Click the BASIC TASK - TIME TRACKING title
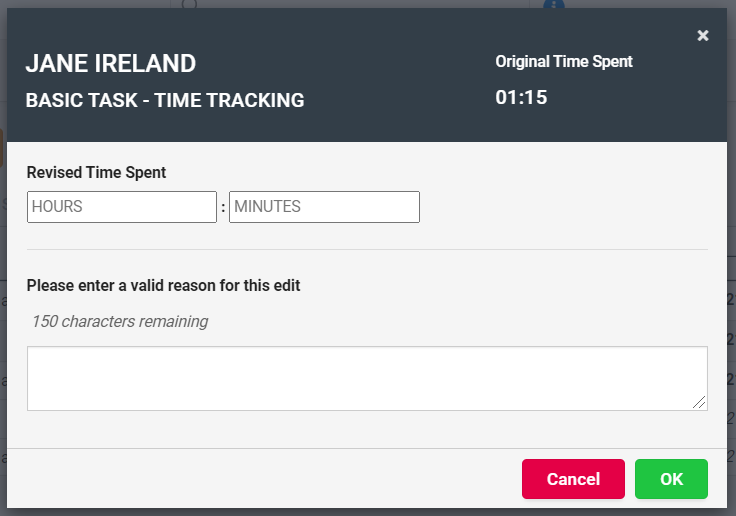736x516 pixels. (165, 100)
